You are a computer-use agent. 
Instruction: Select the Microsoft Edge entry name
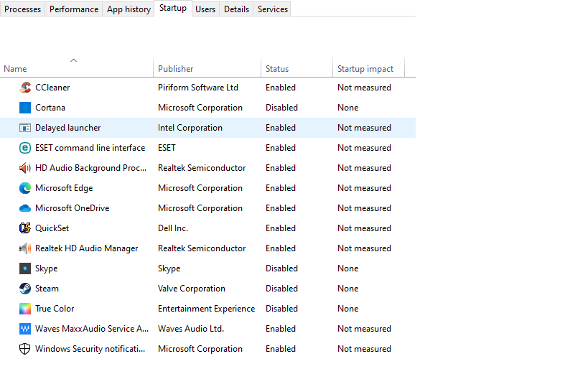coord(64,188)
